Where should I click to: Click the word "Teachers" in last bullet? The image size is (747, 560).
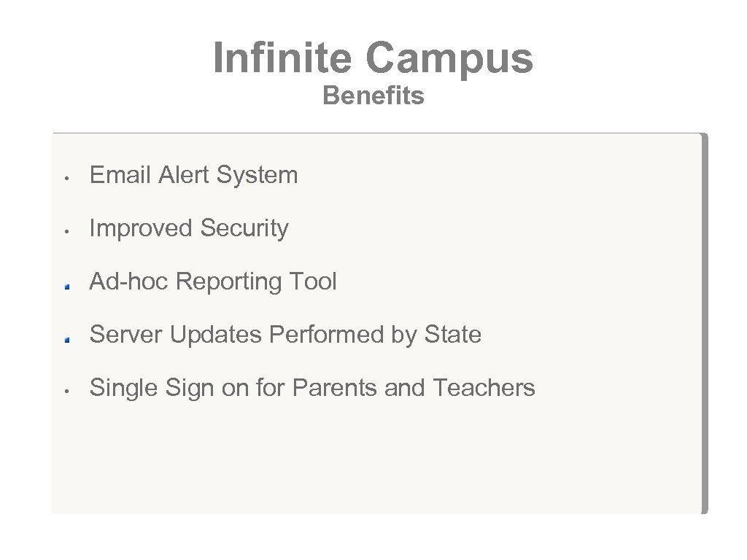[484, 388]
